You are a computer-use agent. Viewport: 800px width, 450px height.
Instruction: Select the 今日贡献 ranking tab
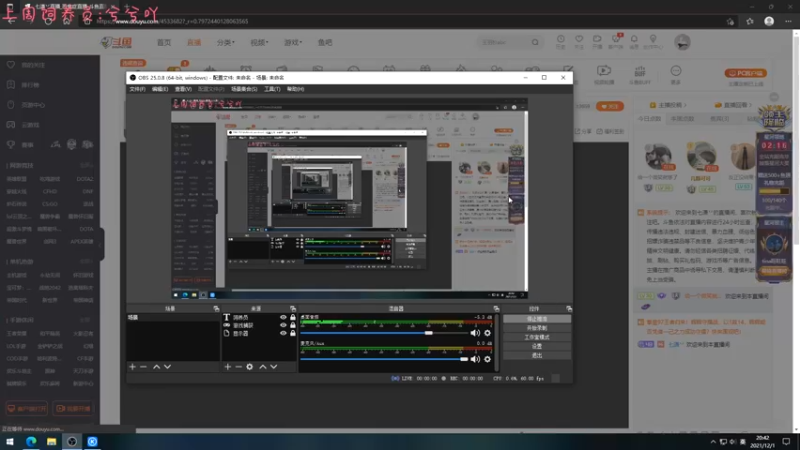649,119
